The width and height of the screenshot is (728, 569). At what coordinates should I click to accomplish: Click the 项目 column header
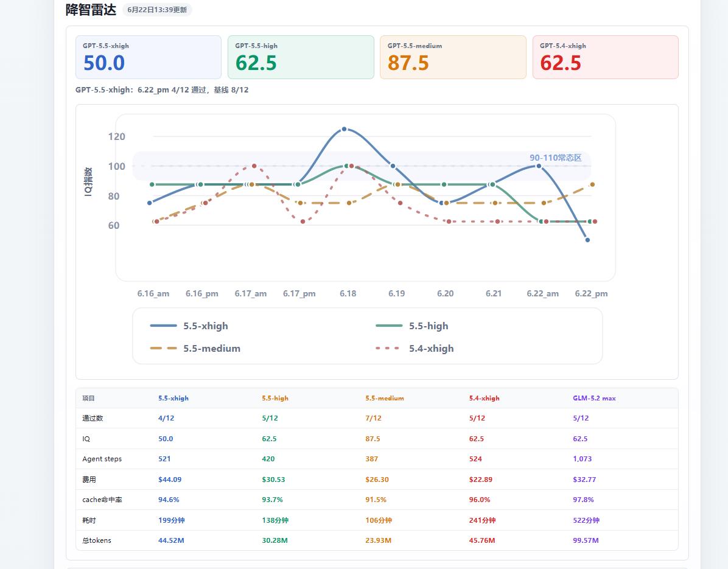point(88,398)
